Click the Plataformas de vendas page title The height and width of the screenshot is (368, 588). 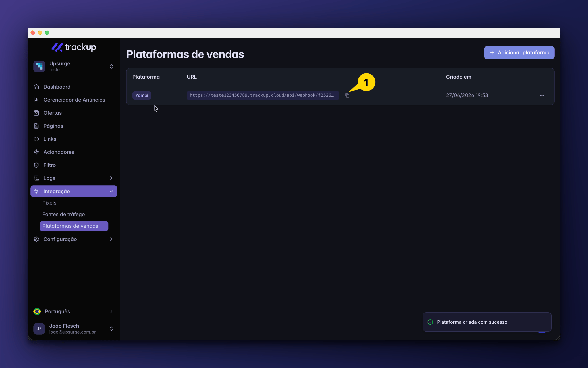pyautogui.click(x=185, y=54)
